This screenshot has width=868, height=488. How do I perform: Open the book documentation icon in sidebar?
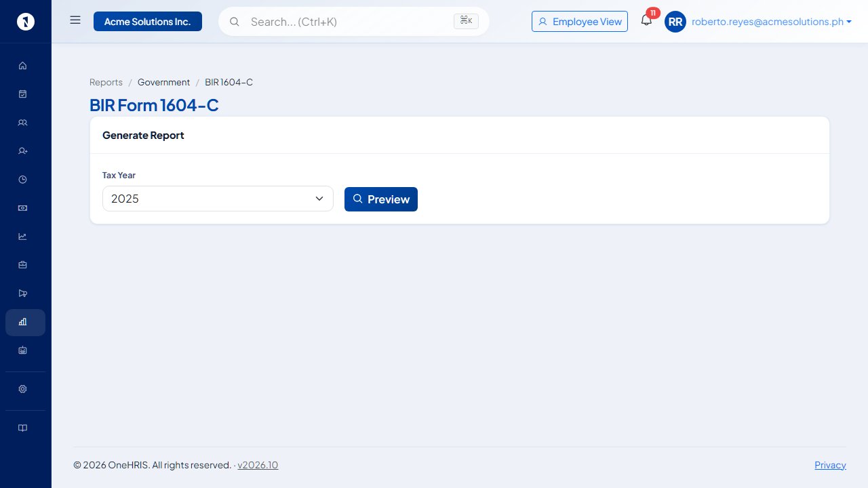(22, 428)
